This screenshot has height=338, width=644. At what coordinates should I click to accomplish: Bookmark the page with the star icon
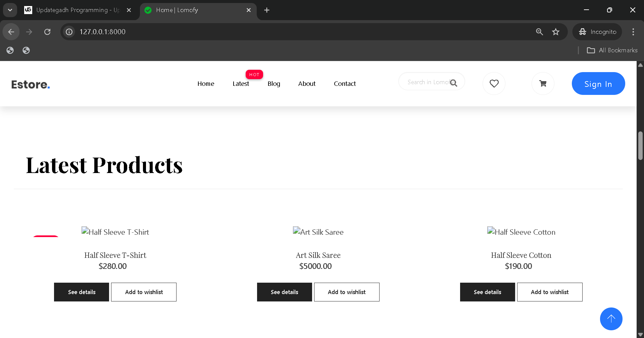[555, 32]
